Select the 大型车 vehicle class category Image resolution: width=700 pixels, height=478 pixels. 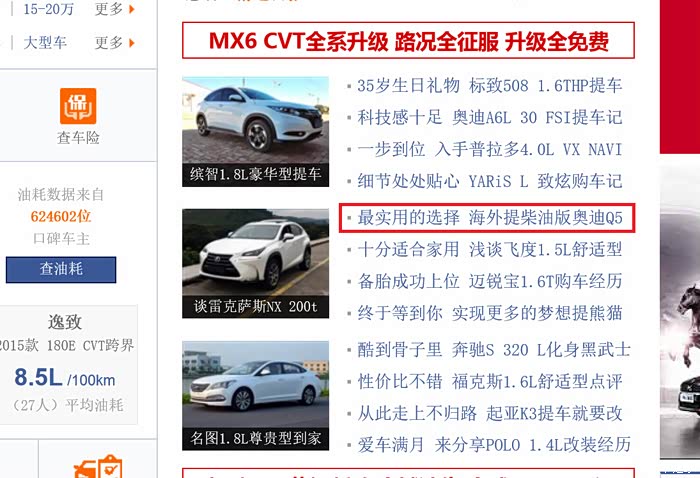point(45,43)
